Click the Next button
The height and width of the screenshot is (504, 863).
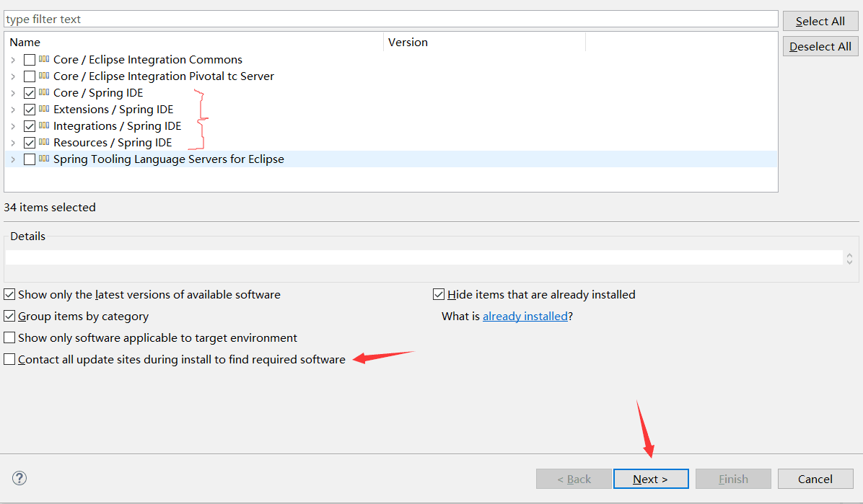pos(651,479)
